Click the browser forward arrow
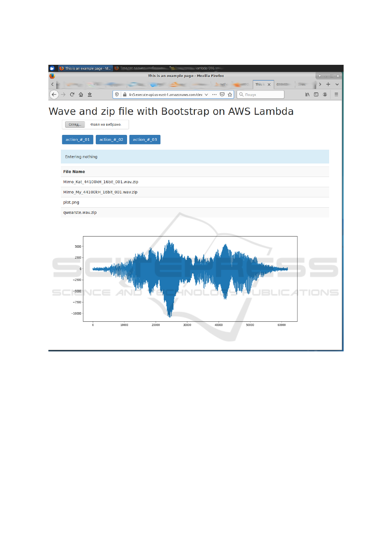392x554 pixels. coord(63,94)
